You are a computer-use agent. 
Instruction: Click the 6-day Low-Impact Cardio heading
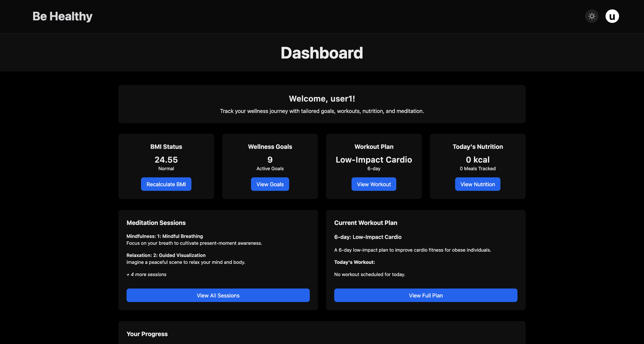[368, 237]
